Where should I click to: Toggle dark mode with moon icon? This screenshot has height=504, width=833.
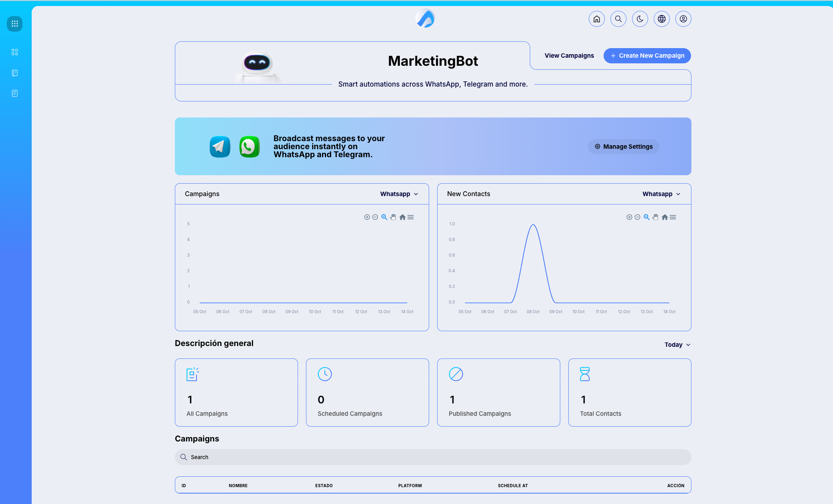pos(640,19)
